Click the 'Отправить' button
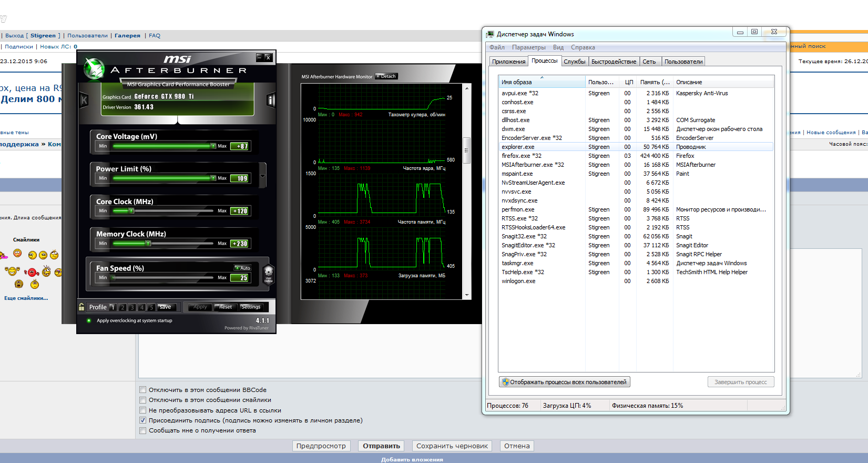Screen dimensions: 868x463 [381, 446]
